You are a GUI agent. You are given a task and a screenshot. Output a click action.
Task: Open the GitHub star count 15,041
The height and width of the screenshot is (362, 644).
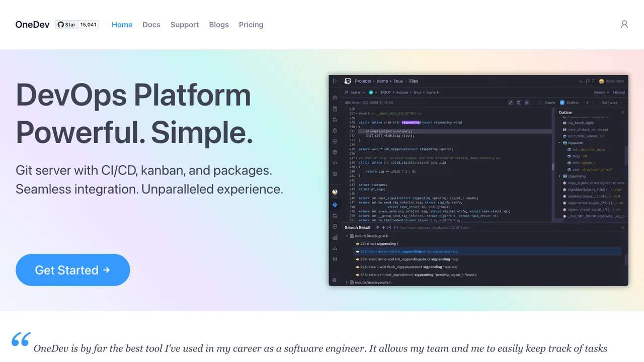[x=89, y=25]
